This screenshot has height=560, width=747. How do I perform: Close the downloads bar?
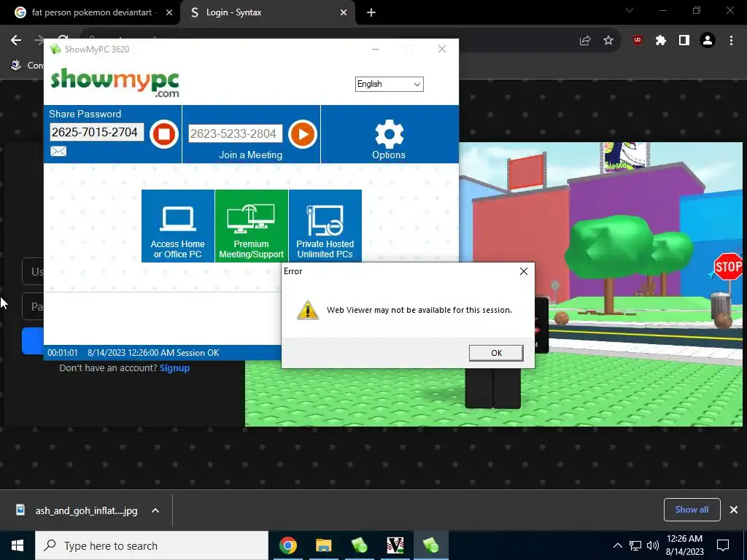pos(734,510)
